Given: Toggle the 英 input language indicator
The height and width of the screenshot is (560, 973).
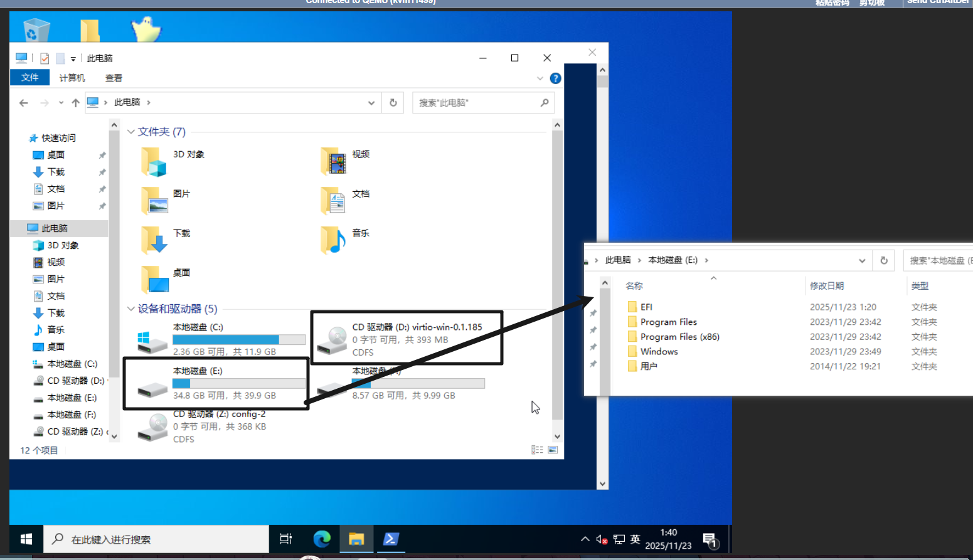Looking at the screenshot, I should (x=635, y=539).
